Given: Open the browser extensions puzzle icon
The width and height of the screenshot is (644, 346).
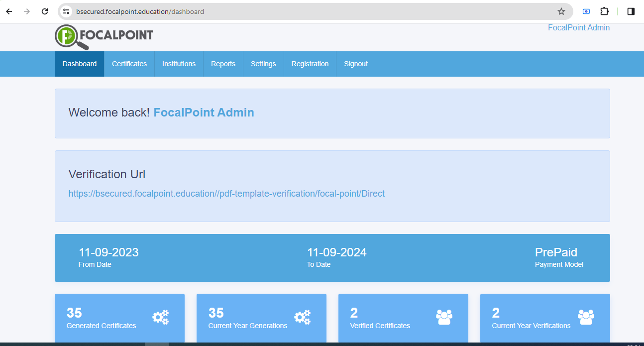Looking at the screenshot, I should [604, 11].
